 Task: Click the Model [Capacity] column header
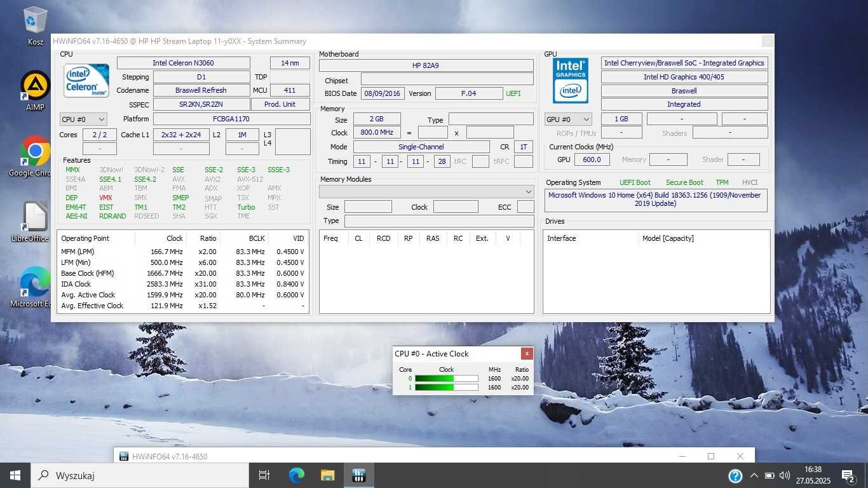[x=704, y=238]
